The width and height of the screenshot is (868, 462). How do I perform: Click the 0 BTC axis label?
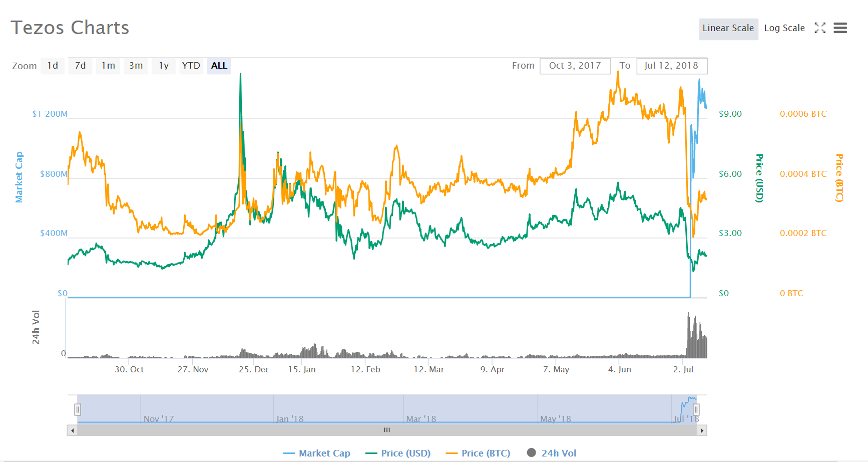pos(791,293)
